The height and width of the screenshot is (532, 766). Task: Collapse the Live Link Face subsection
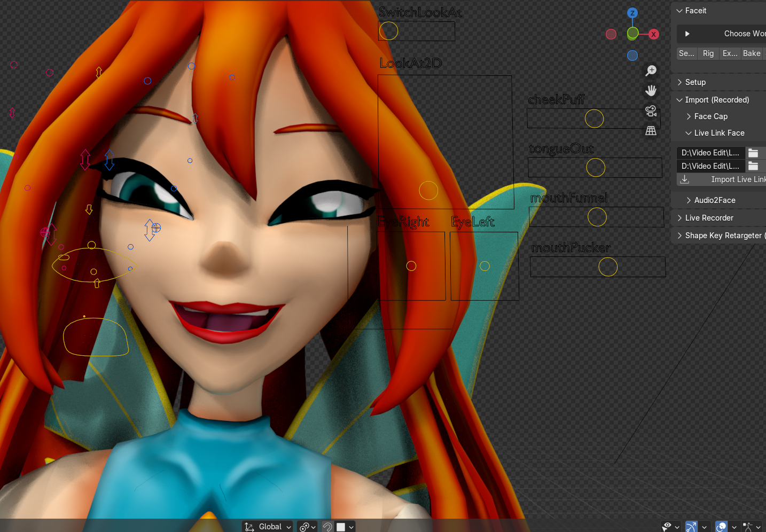tap(689, 133)
